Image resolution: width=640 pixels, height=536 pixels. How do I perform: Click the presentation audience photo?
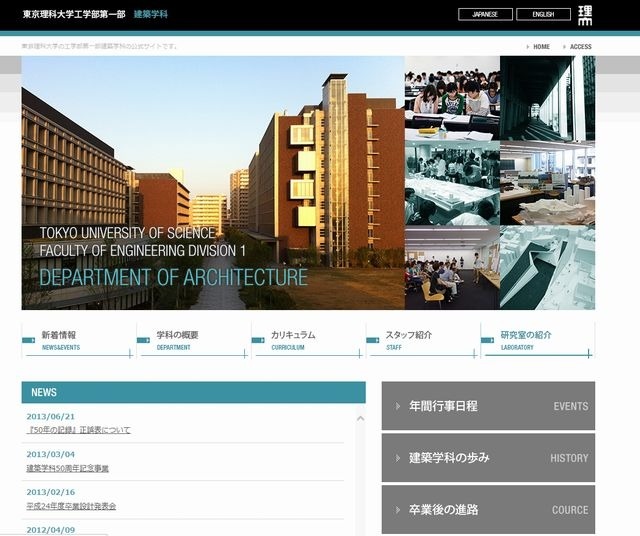(x=452, y=268)
